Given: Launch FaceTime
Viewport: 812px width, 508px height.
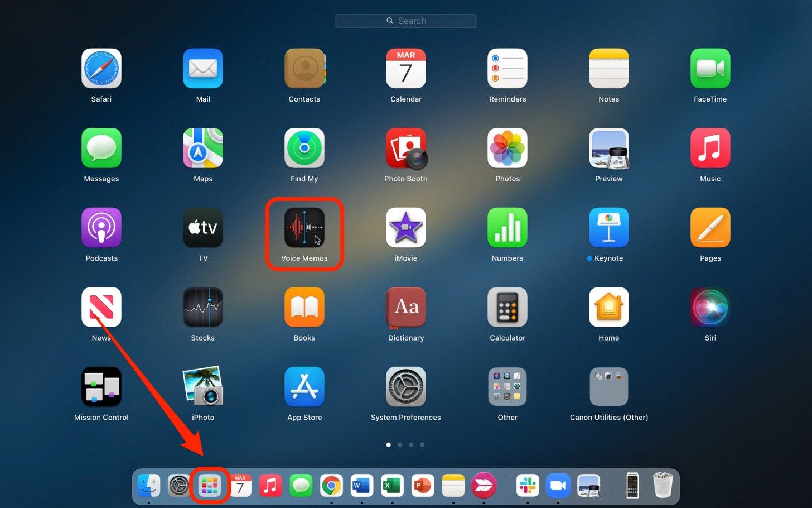Looking at the screenshot, I should [x=710, y=68].
